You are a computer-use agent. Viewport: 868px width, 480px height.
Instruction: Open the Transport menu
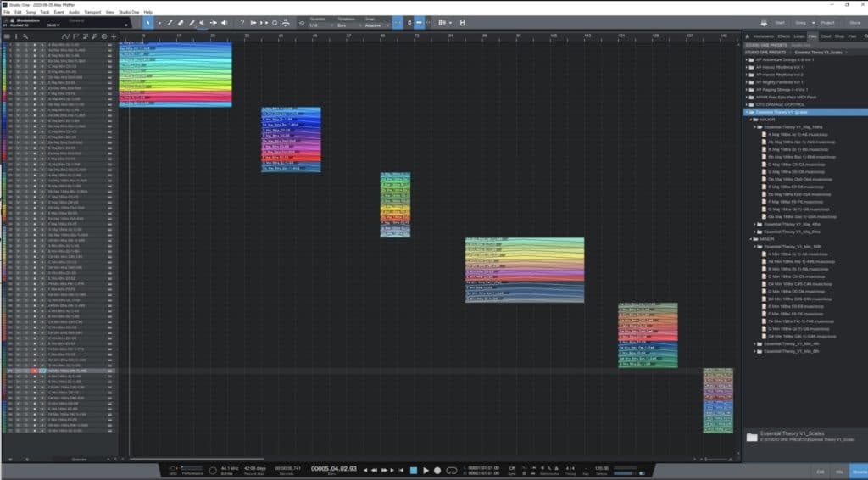tap(92, 12)
